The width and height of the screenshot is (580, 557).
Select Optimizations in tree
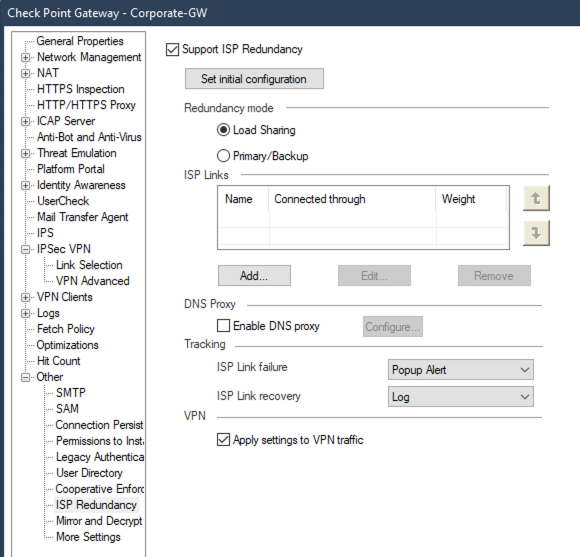67,345
